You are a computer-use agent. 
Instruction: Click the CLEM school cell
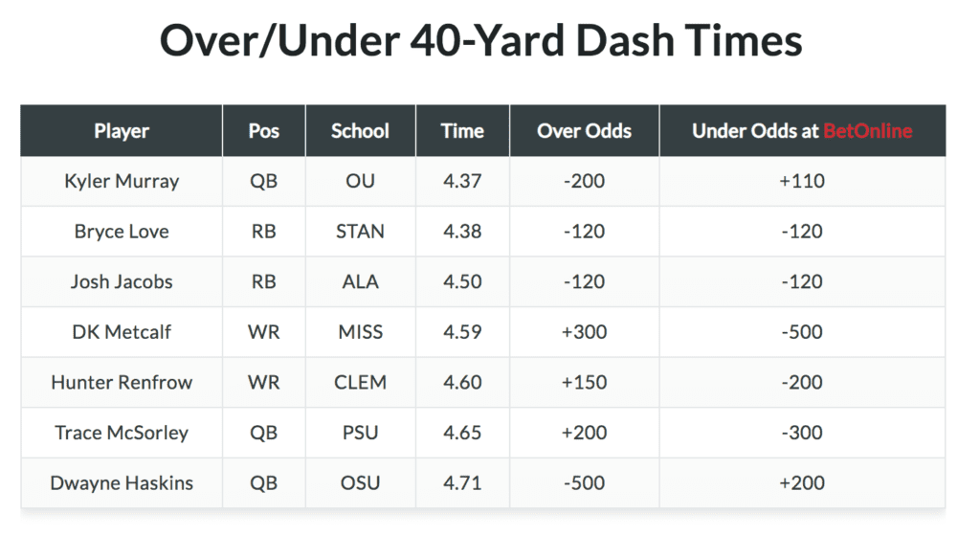tap(360, 382)
